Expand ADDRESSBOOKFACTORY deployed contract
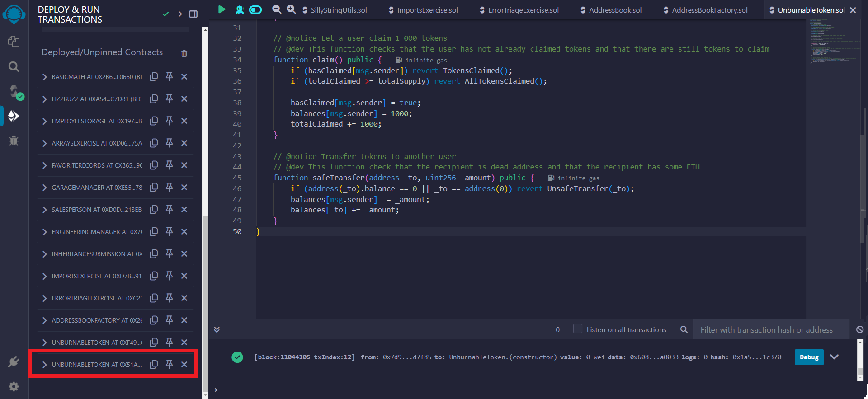868x399 pixels. (44, 320)
